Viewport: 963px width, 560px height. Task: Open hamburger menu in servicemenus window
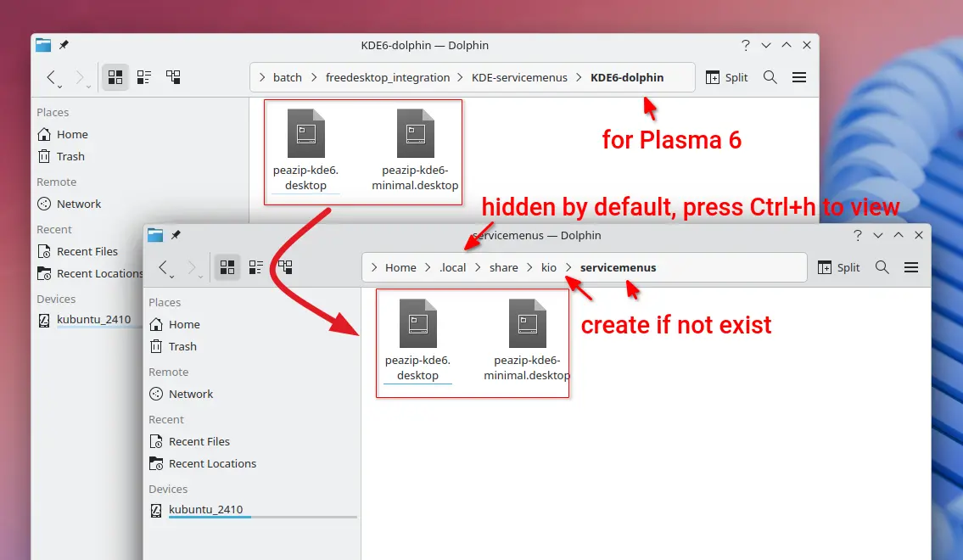[911, 268]
